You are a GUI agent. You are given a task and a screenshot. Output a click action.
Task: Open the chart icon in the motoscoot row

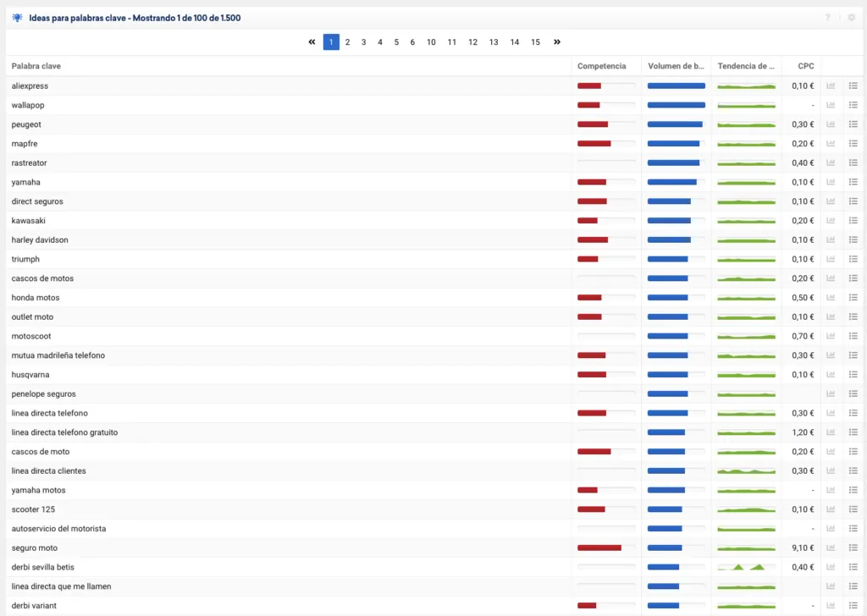coord(831,336)
